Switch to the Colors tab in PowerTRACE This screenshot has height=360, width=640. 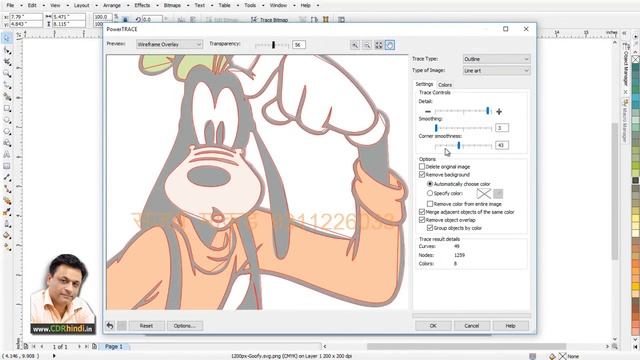click(x=445, y=85)
